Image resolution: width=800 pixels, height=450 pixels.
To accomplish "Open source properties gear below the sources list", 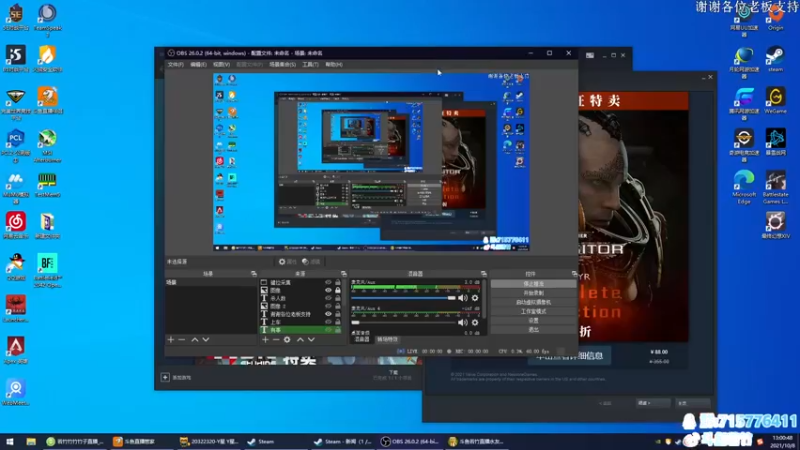I will tap(287, 340).
